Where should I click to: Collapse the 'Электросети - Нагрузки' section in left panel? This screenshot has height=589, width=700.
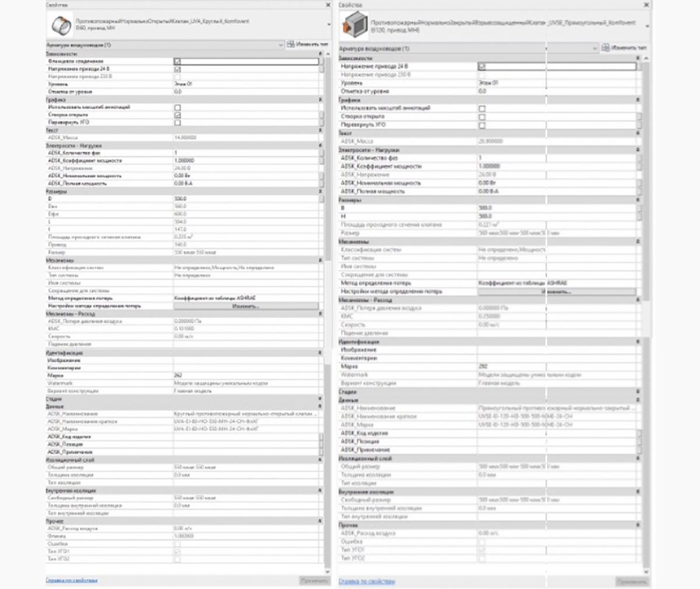click(x=320, y=145)
